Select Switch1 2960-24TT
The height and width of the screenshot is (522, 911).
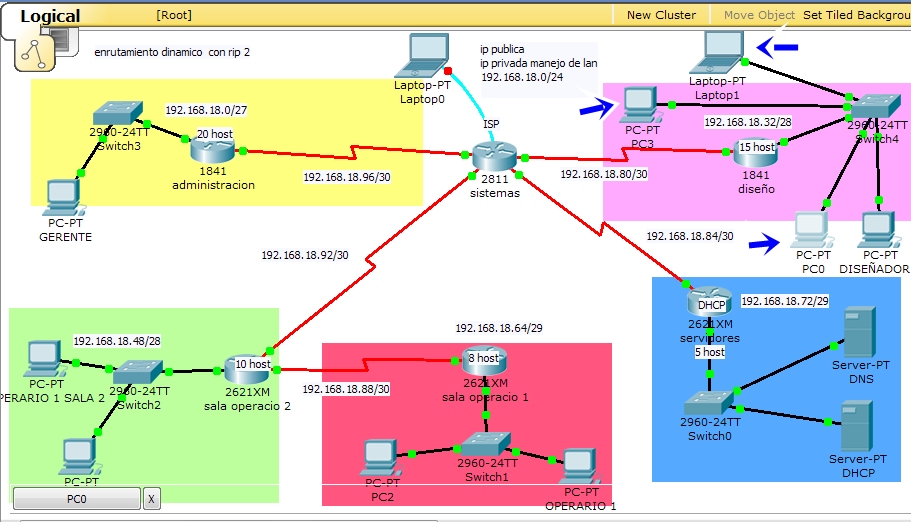(x=486, y=444)
